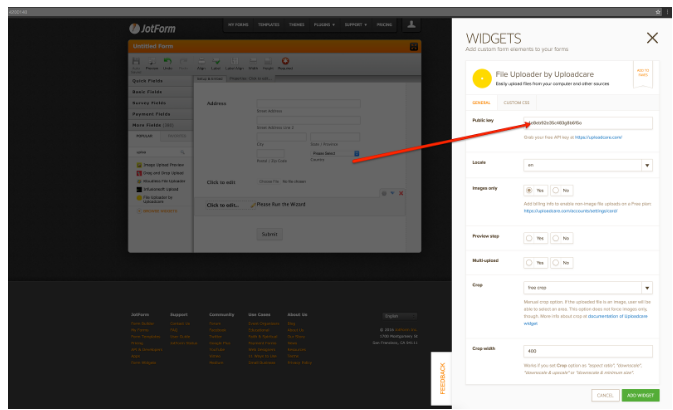Open Pricing in top navigation
The image size is (673, 410).
point(385,24)
